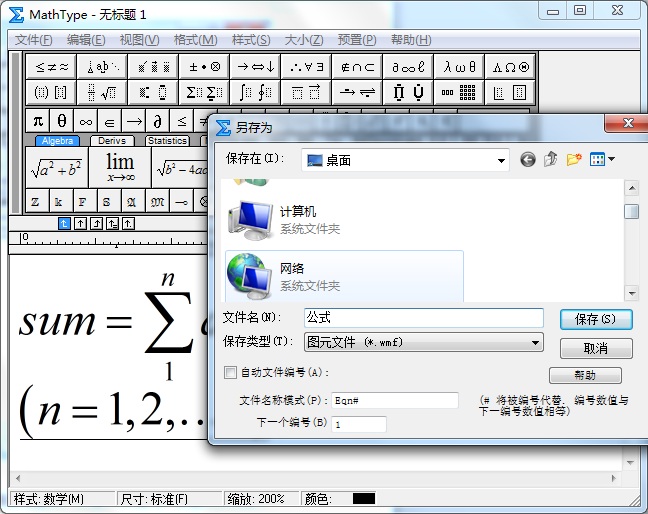Open the 保存类型 file type dropdown
The image size is (648, 514).
[535, 342]
